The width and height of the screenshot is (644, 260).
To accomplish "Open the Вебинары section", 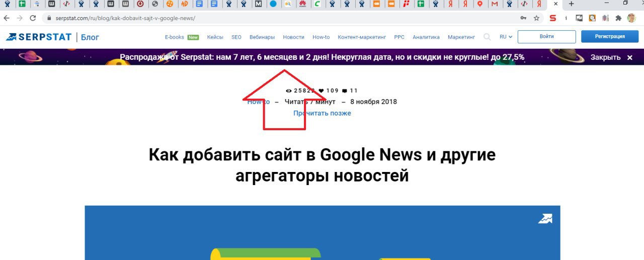I will [x=262, y=37].
